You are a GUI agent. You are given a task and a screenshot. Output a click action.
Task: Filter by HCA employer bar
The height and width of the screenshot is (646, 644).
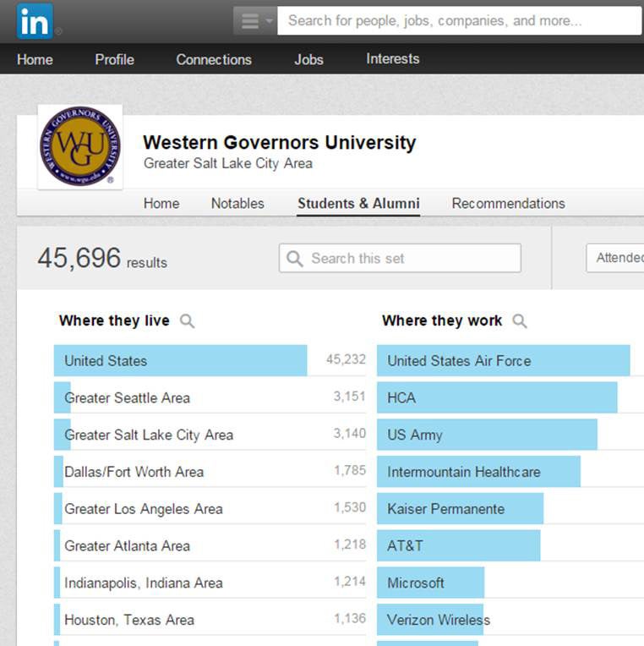(497, 397)
